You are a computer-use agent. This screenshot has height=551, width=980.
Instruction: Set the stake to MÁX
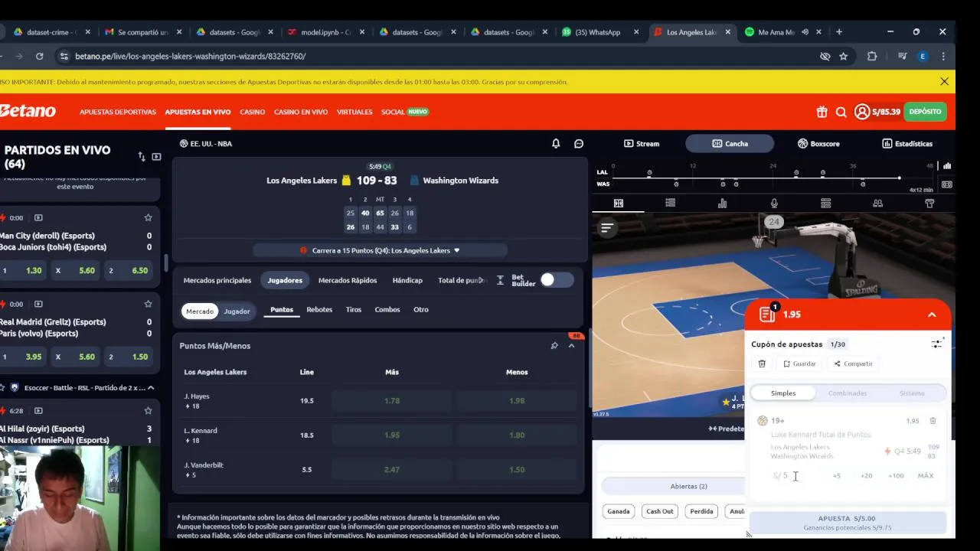(926, 475)
